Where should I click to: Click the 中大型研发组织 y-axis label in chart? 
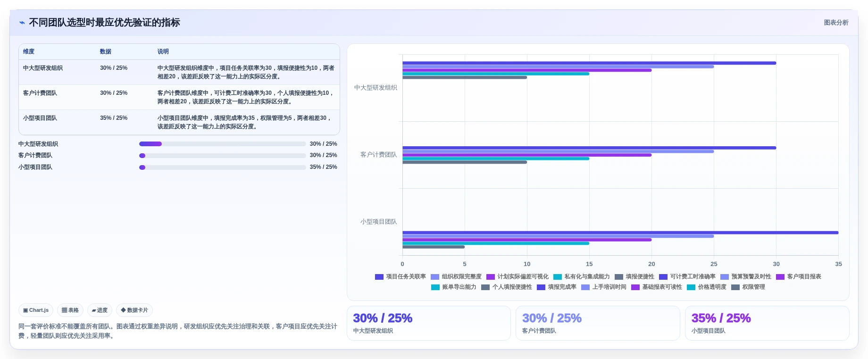[x=376, y=88]
